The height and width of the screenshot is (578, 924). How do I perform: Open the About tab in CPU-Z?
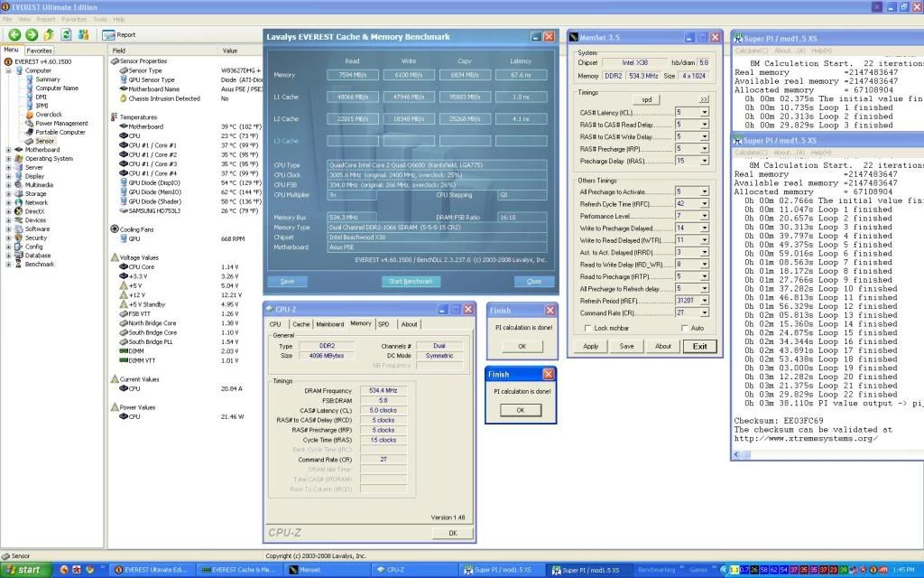(x=409, y=324)
